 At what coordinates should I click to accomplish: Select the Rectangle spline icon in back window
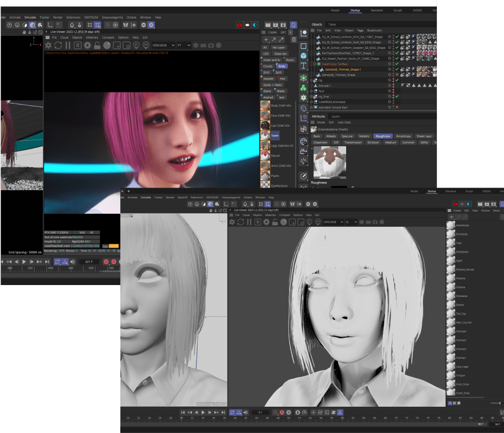click(x=303, y=46)
